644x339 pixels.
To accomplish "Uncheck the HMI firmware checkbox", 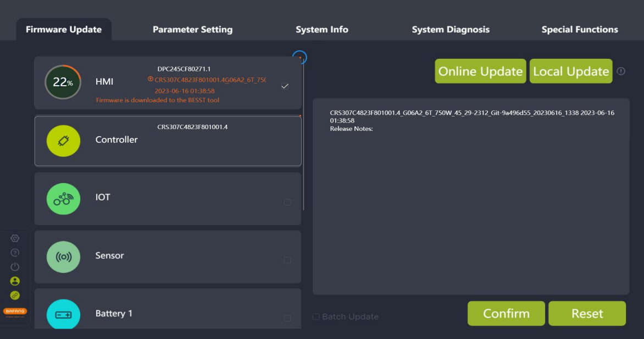I will pyautogui.click(x=285, y=86).
